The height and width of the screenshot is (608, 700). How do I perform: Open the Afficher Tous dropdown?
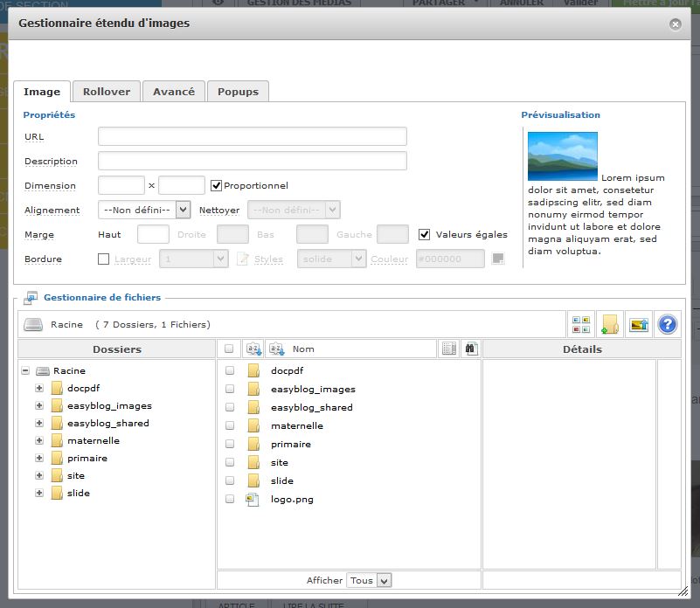(370, 580)
